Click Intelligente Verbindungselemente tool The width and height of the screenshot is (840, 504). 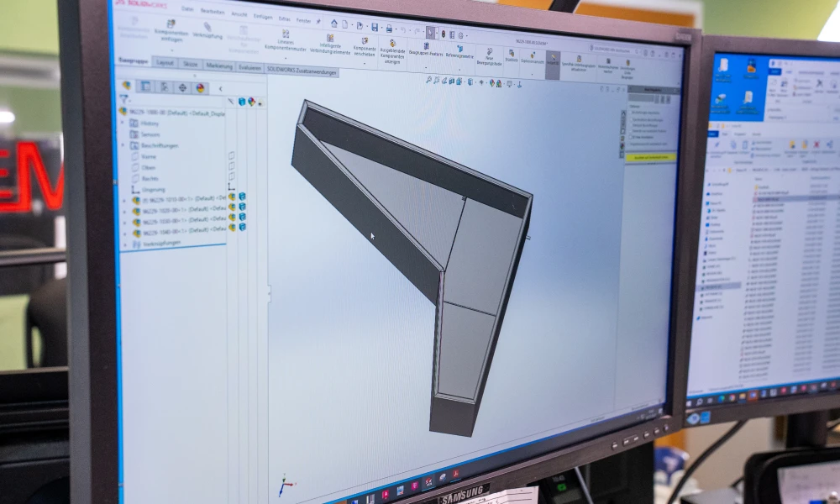click(330, 45)
